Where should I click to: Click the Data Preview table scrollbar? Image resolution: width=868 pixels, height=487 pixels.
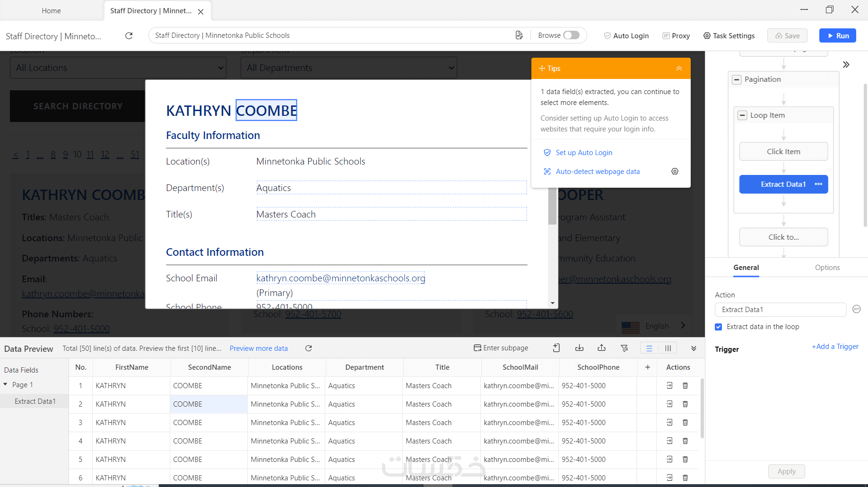(702, 408)
